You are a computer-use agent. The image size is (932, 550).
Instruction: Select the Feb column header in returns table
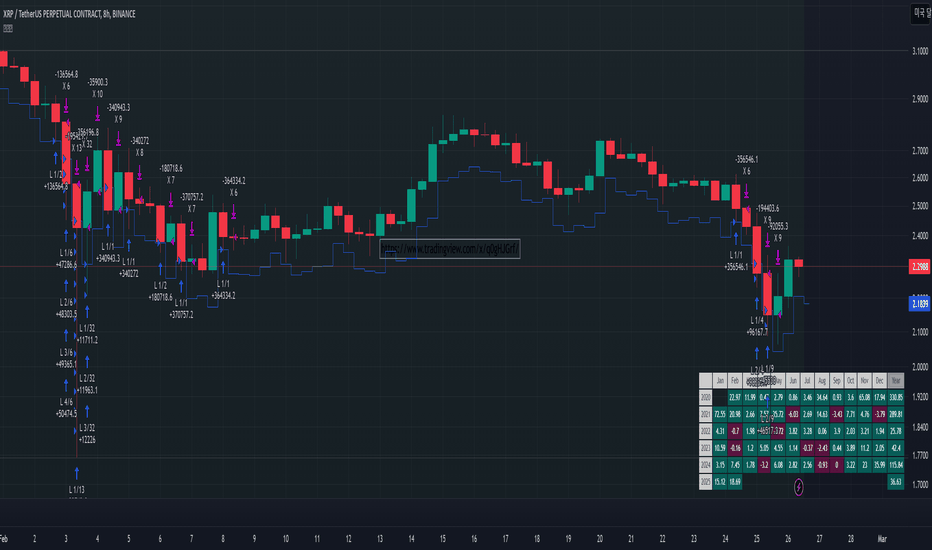tap(735, 381)
